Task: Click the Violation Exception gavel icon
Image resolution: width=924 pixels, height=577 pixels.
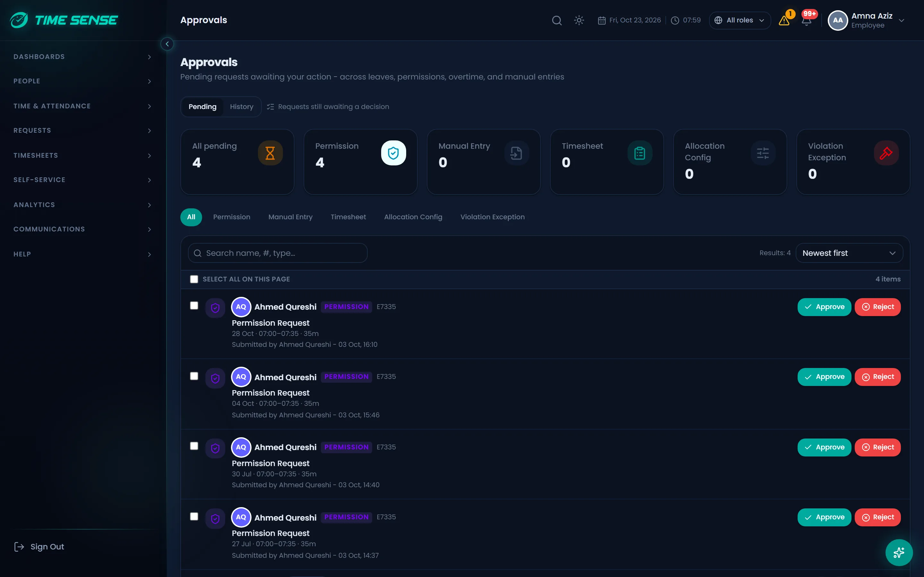Action: coord(886,153)
